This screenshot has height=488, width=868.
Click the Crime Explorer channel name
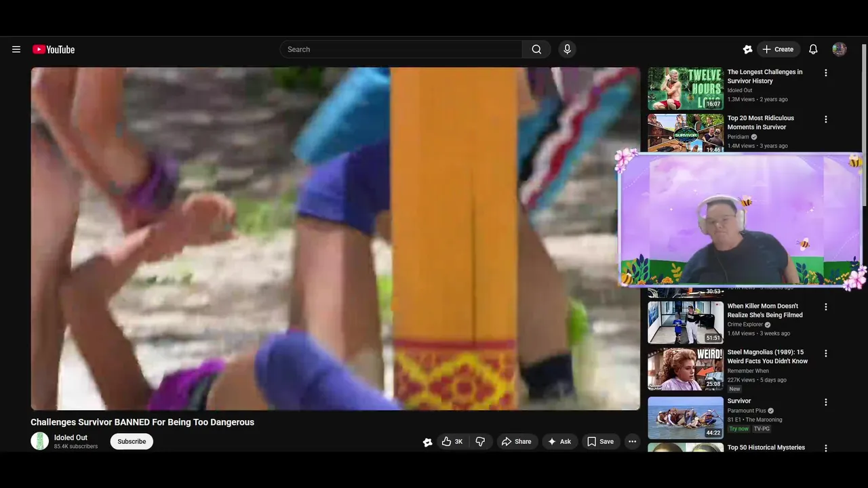tap(745, 325)
